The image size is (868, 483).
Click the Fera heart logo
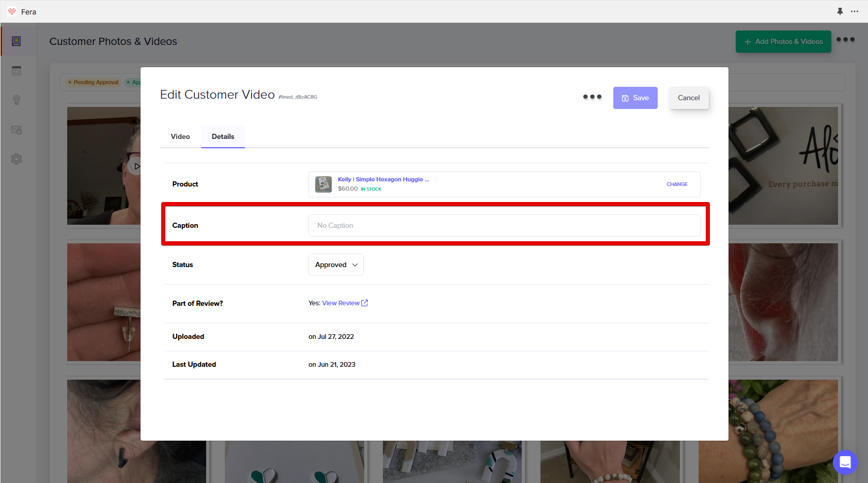(x=12, y=11)
